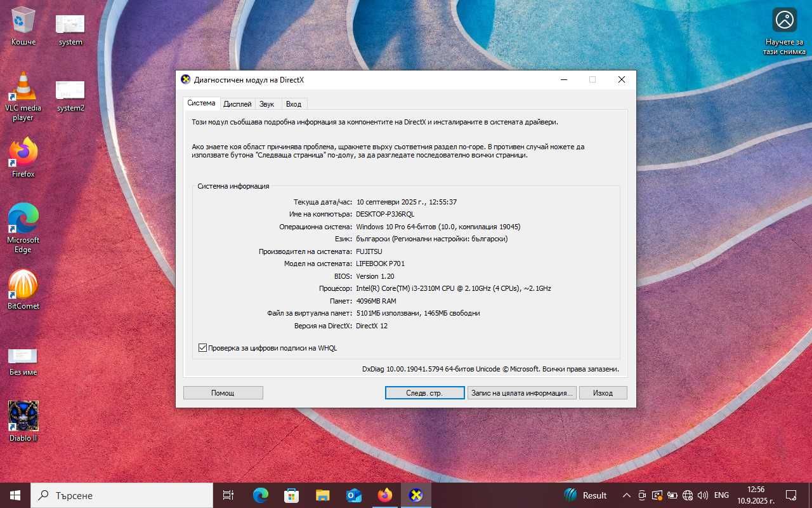Open the notification center icon
This screenshot has height=508, width=812.
click(x=791, y=495)
